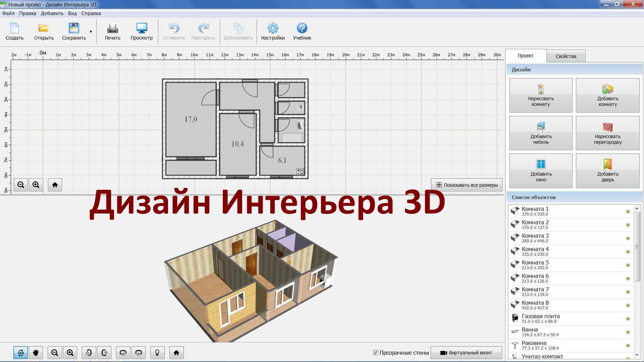This screenshot has height=362, width=644.
Task: Open the Справка menu
Action: point(91,13)
